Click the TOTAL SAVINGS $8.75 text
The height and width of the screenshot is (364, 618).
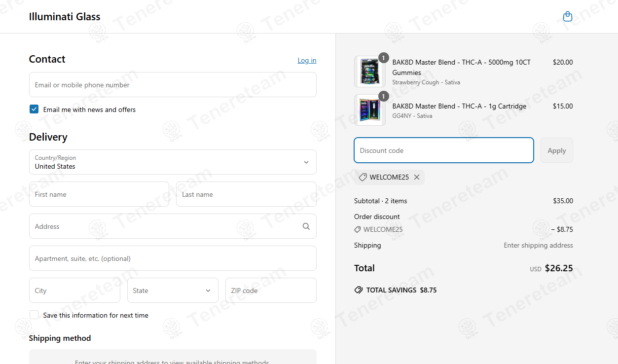(x=401, y=290)
